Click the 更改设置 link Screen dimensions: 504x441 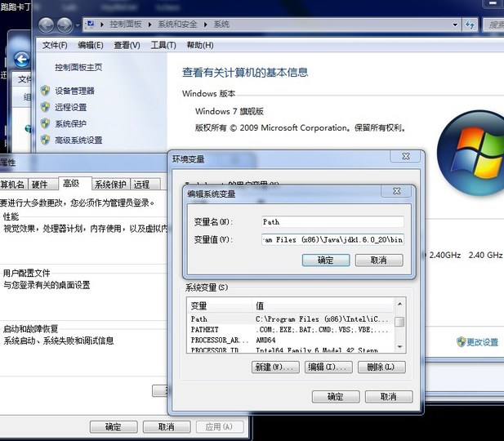pos(482,342)
